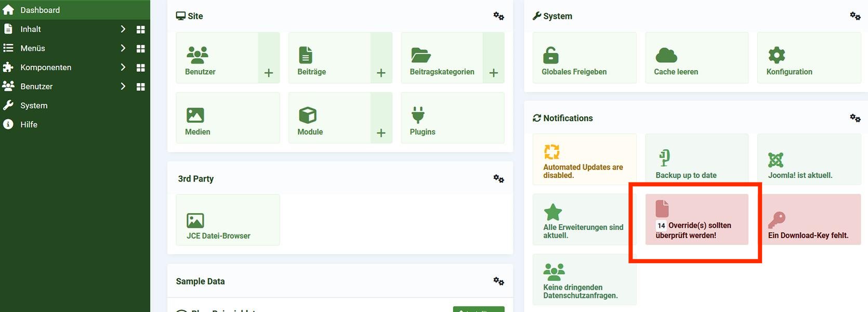Viewport: 868px width, 312px height.
Task: Add new Benutzer with plus button
Action: pyautogui.click(x=269, y=73)
